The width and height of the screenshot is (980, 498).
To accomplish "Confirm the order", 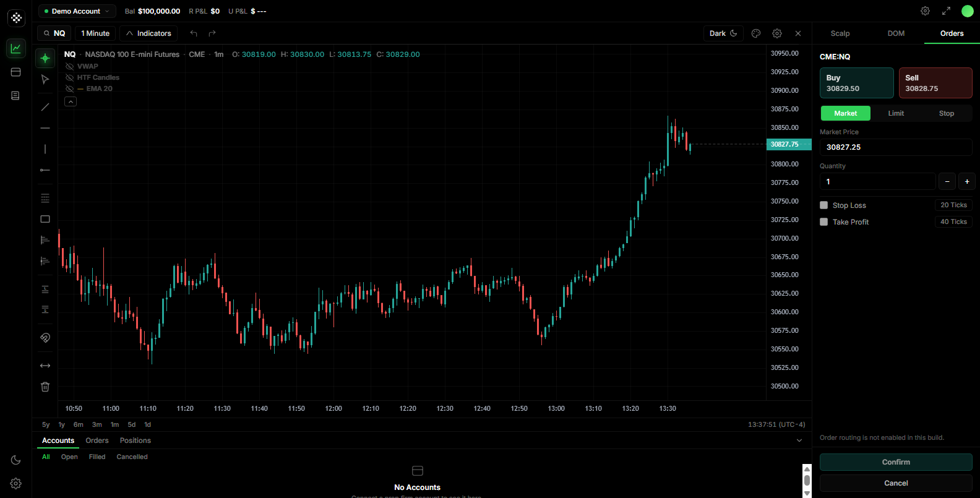I will tap(896, 462).
